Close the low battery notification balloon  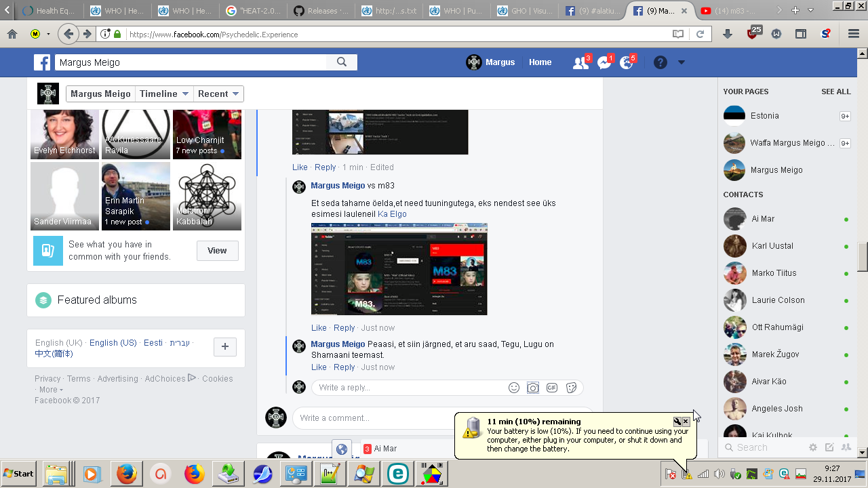(x=686, y=422)
